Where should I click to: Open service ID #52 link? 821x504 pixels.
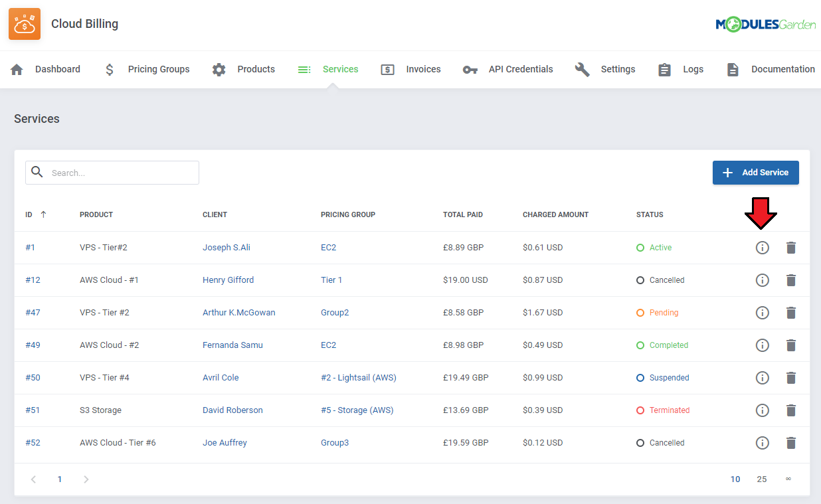pyautogui.click(x=33, y=443)
